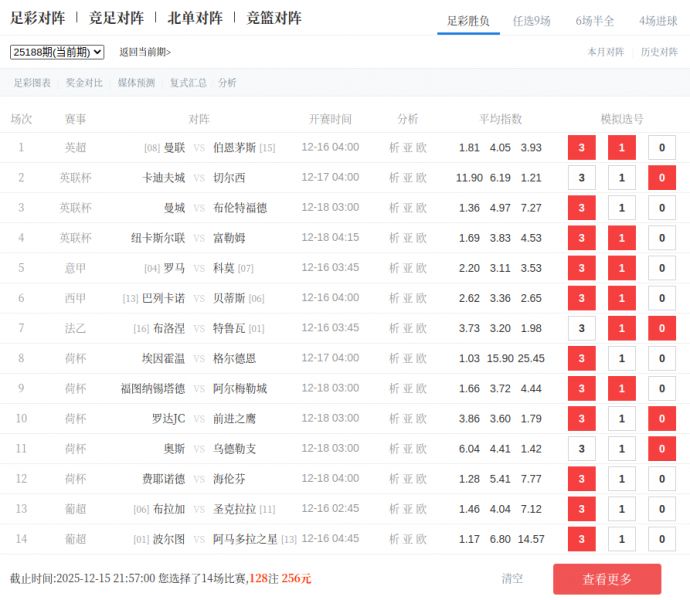Toggle pick 0 for match 1 曼联
Image resolution: width=690 pixels, height=600 pixels.
[661, 148]
